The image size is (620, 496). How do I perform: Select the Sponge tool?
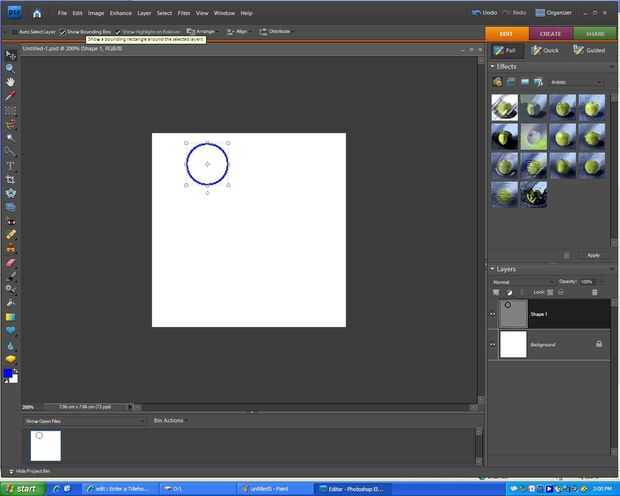coord(11,359)
